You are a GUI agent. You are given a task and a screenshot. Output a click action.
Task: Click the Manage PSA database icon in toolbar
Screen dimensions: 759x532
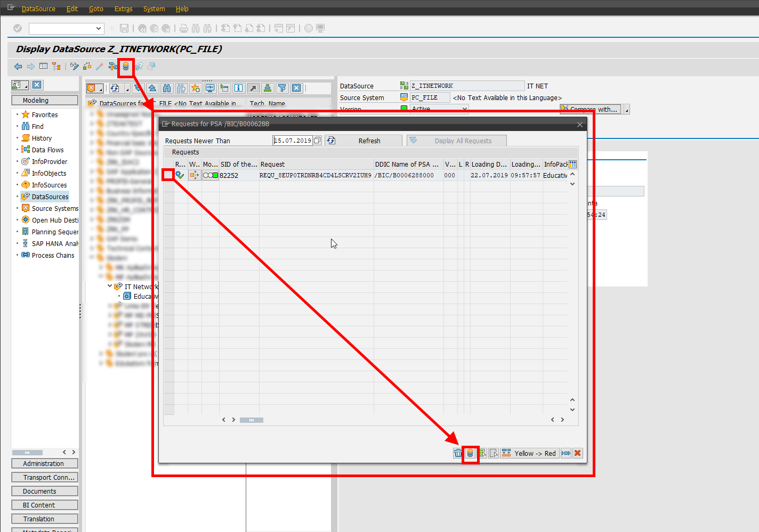pos(126,67)
